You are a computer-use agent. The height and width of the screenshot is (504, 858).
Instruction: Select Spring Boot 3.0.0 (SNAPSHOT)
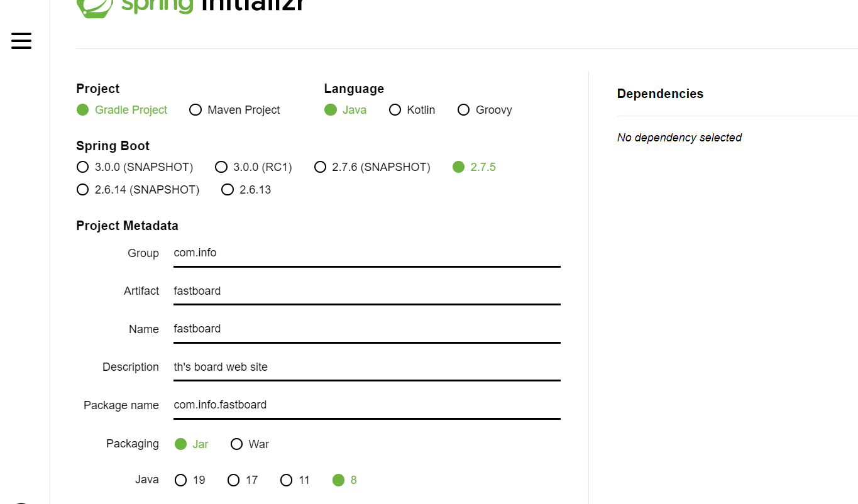[135, 167]
